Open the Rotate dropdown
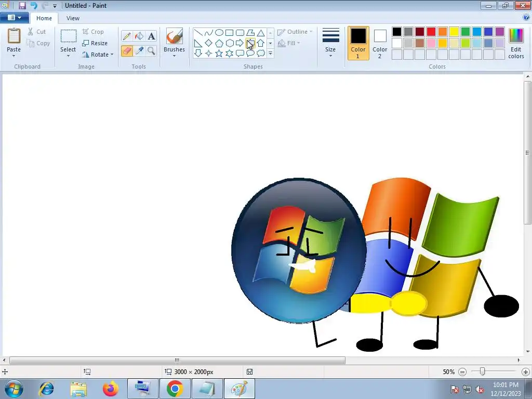The height and width of the screenshot is (399, 532). pyautogui.click(x=98, y=54)
